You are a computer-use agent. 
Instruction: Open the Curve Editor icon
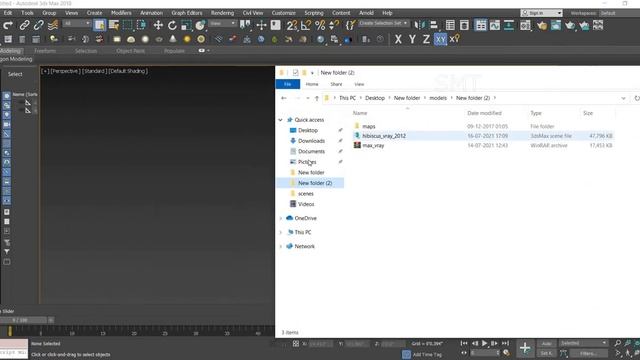click(x=495, y=25)
